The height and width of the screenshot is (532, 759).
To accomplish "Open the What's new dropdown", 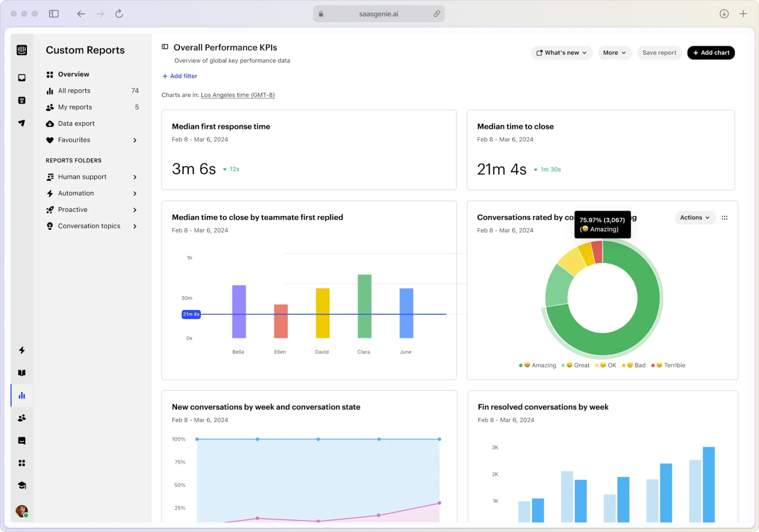I will 561,53.
